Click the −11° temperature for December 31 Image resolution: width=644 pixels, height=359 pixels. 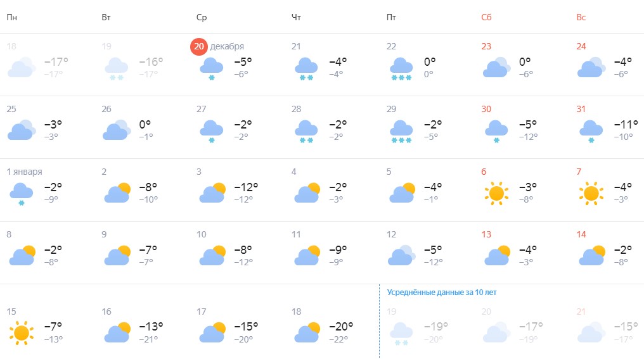point(626,124)
